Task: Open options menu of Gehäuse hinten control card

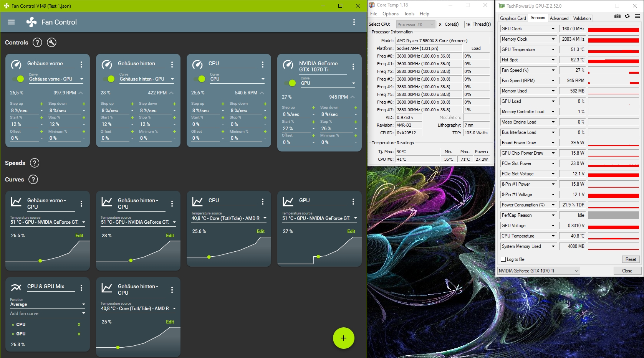Action: 172,64
